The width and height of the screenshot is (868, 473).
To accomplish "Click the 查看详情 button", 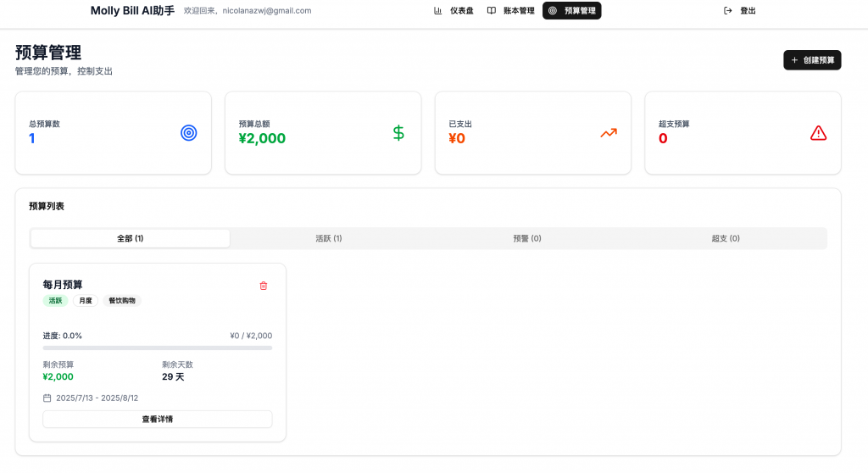I will [158, 419].
